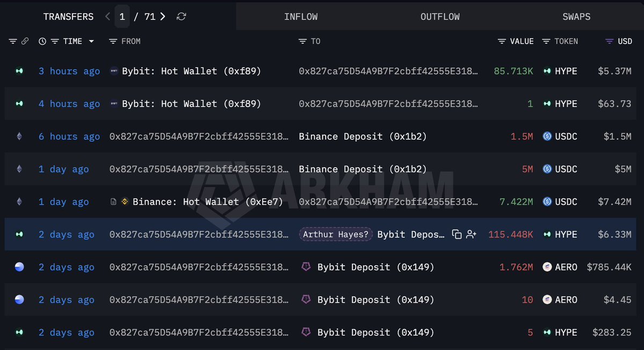This screenshot has width=644, height=350.
Task: Open the VALUE column filter
Action: pyautogui.click(x=502, y=41)
